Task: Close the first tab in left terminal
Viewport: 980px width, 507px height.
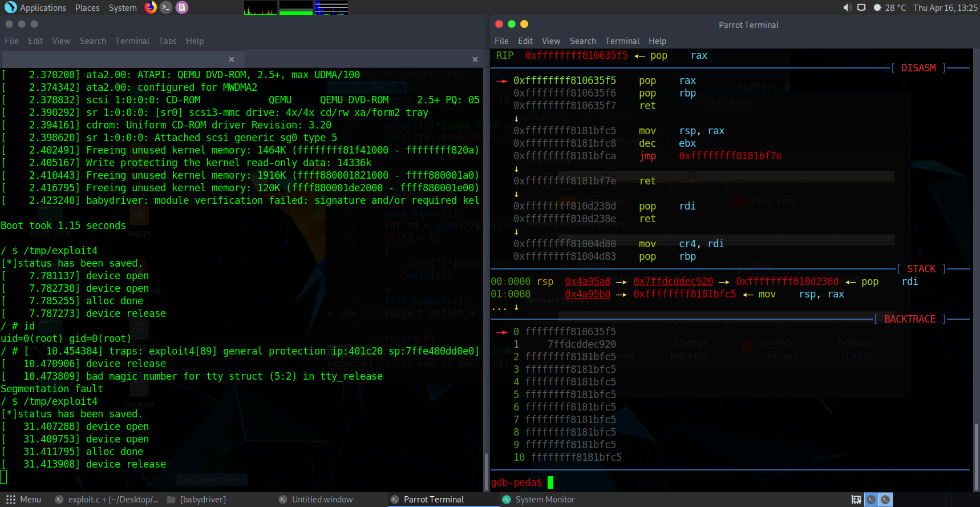Action: [232, 59]
